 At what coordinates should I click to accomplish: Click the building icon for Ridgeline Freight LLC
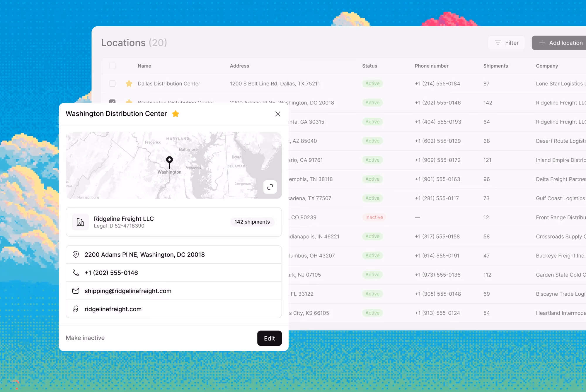click(x=80, y=222)
